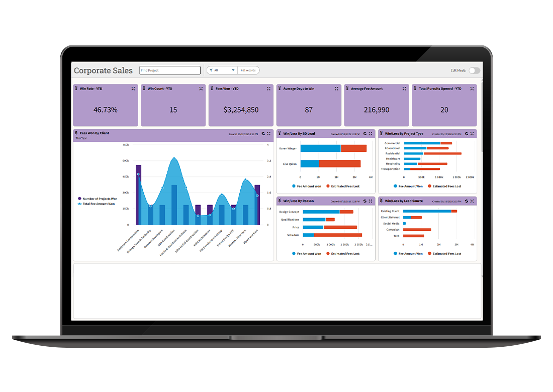553x392 pixels.
Task: Open the All filter dropdown
Action: coord(233,70)
